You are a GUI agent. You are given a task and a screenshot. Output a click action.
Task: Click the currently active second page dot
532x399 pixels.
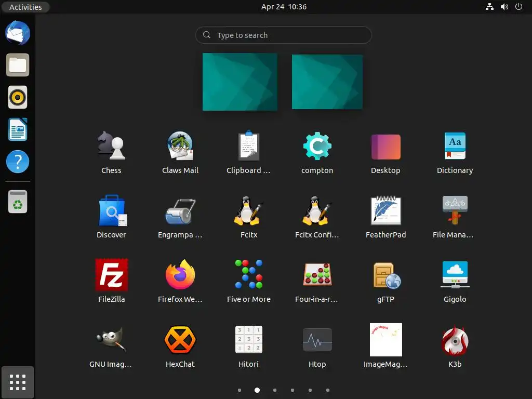point(257,390)
